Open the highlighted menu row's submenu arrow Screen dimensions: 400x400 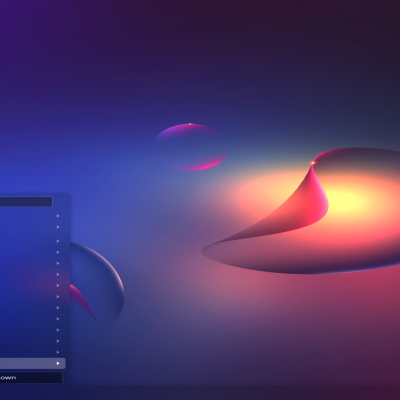tap(58, 363)
